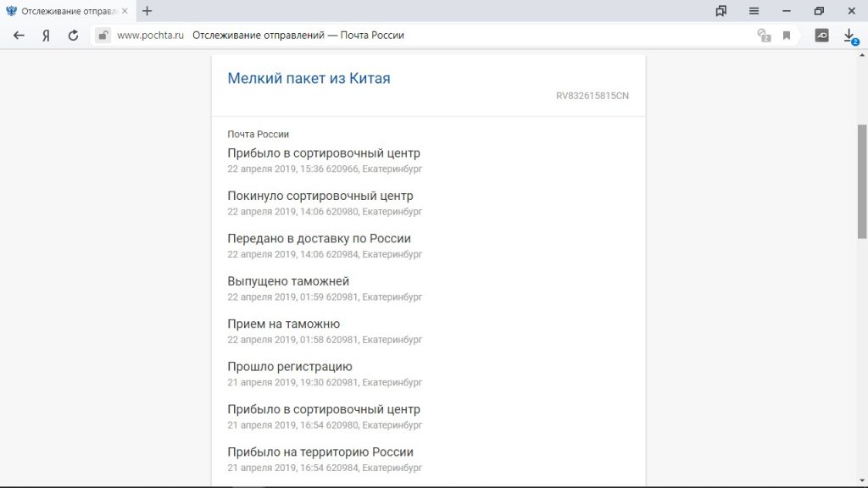This screenshot has height=488, width=868.
Task: Reload the page with the refresh icon
Action: [73, 36]
